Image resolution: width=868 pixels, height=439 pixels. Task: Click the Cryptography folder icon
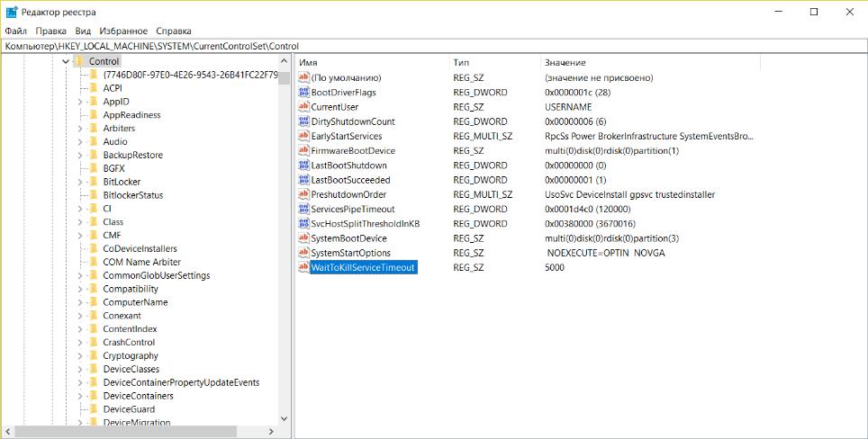[93, 355]
